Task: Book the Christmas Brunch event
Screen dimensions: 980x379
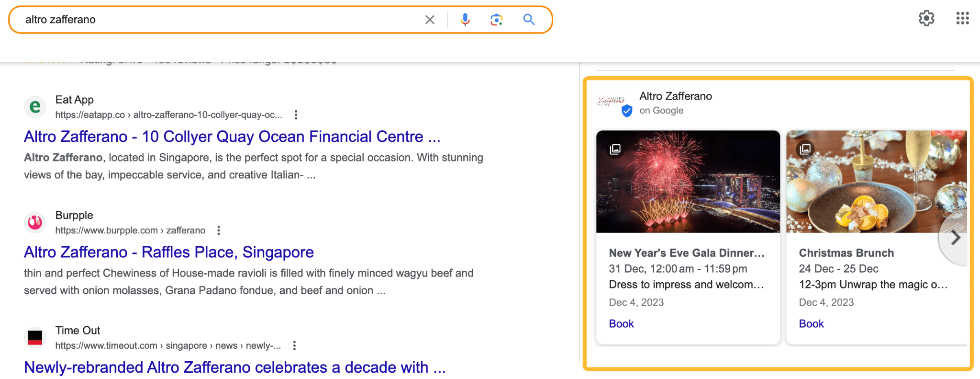Action: click(811, 323)
